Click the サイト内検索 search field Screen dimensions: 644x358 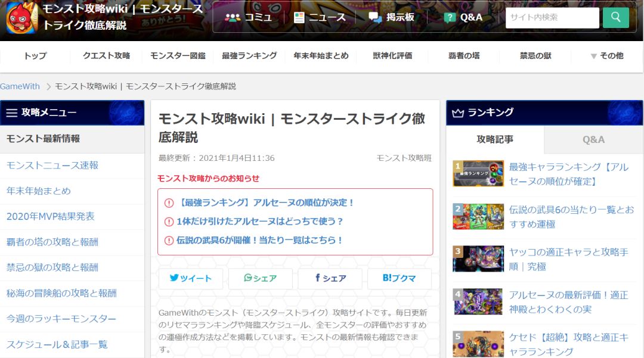[552, 18]
